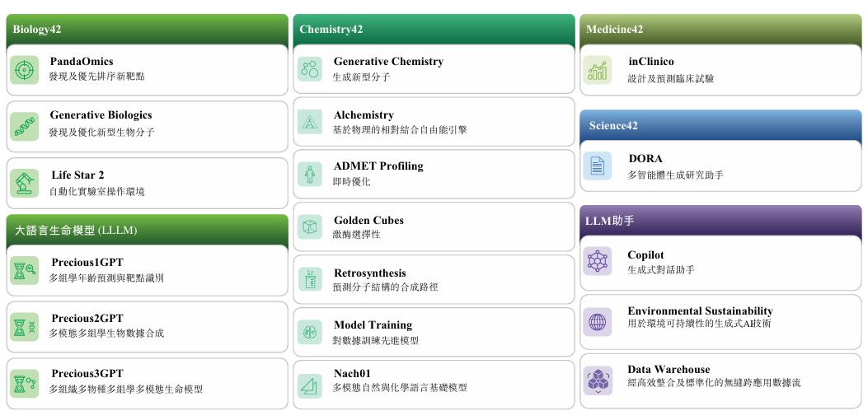Open the Science42 section header
Image resolution: width=868 pixels, height=420 pixels.
coord(720,126)
